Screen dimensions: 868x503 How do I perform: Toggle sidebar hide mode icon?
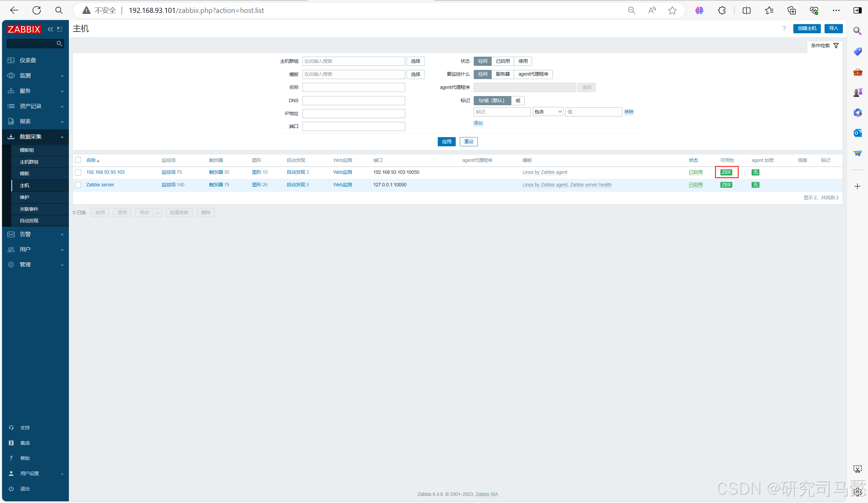pyautogui.click(x=60, y=29)
